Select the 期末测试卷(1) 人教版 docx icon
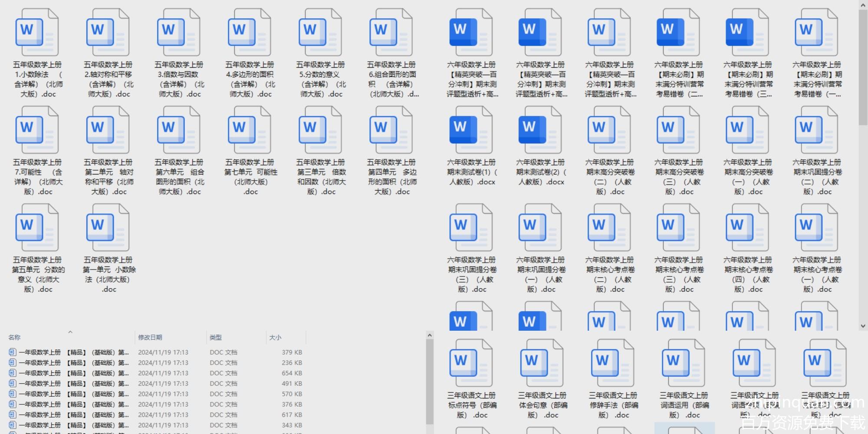Screen dimensions: 868x434 (x=471, y=130)
